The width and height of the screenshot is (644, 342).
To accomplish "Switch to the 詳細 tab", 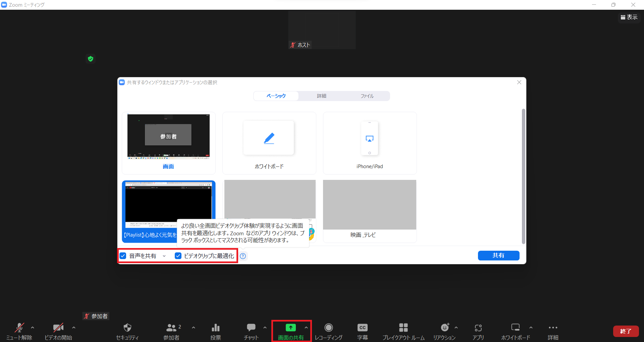I will pos(321,96).
